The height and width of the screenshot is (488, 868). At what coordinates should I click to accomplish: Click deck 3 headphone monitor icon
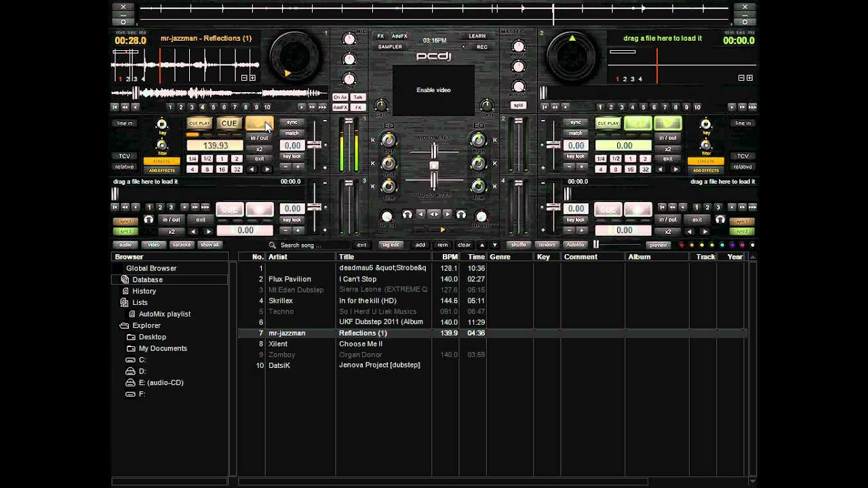click(x=149, y=220)
